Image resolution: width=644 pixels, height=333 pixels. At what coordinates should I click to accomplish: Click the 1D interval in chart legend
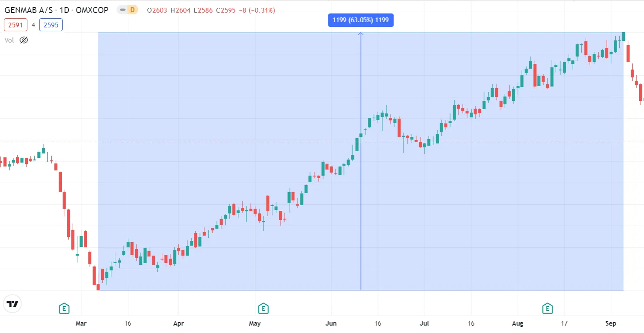[x=66, y=10]
